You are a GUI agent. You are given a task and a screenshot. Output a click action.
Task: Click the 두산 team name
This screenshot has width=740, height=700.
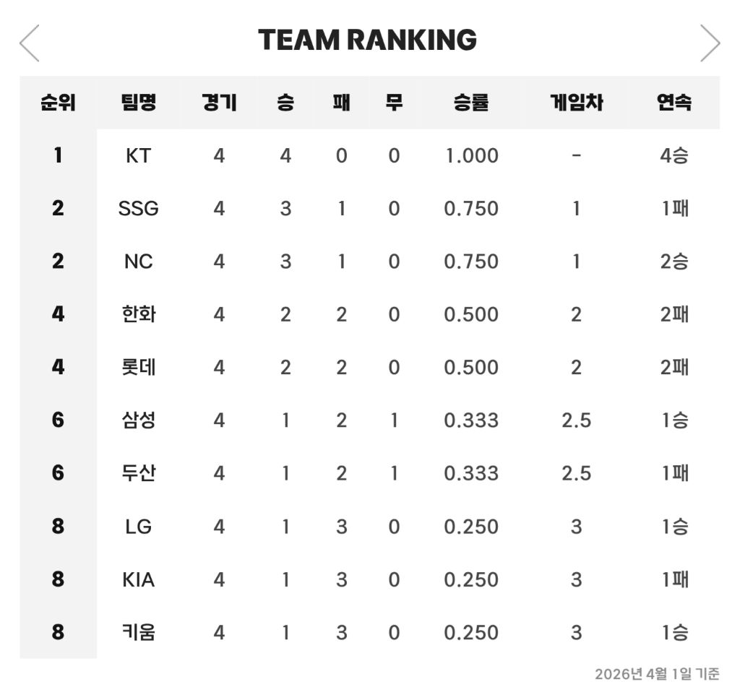coord(138,473)
